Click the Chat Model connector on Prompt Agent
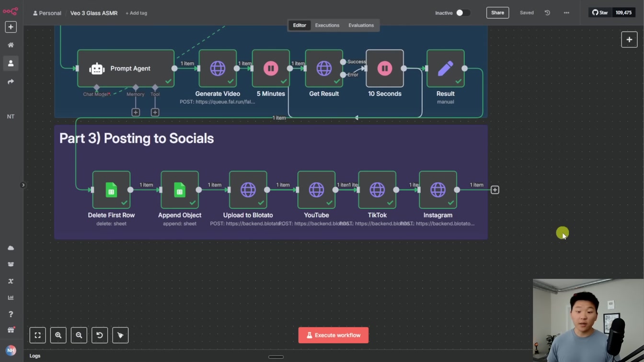This screenshot has width=644, height=362. [97, 87]
